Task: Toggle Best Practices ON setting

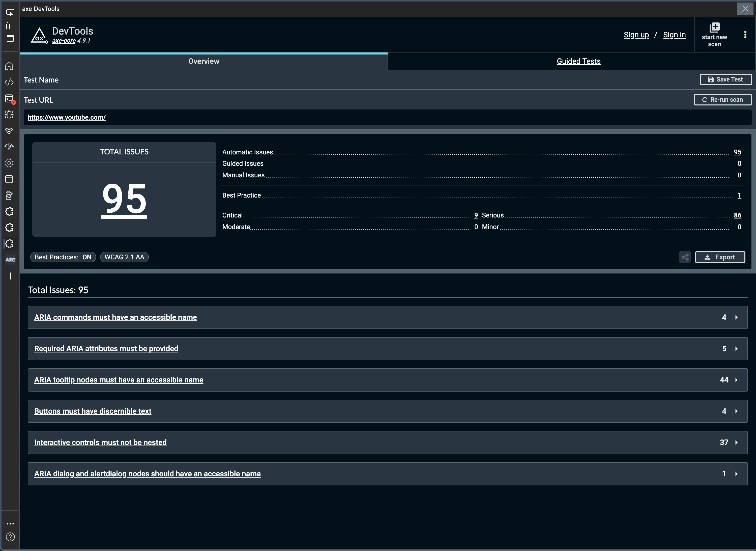Action: pyautogui.click(x=63, y=257)
